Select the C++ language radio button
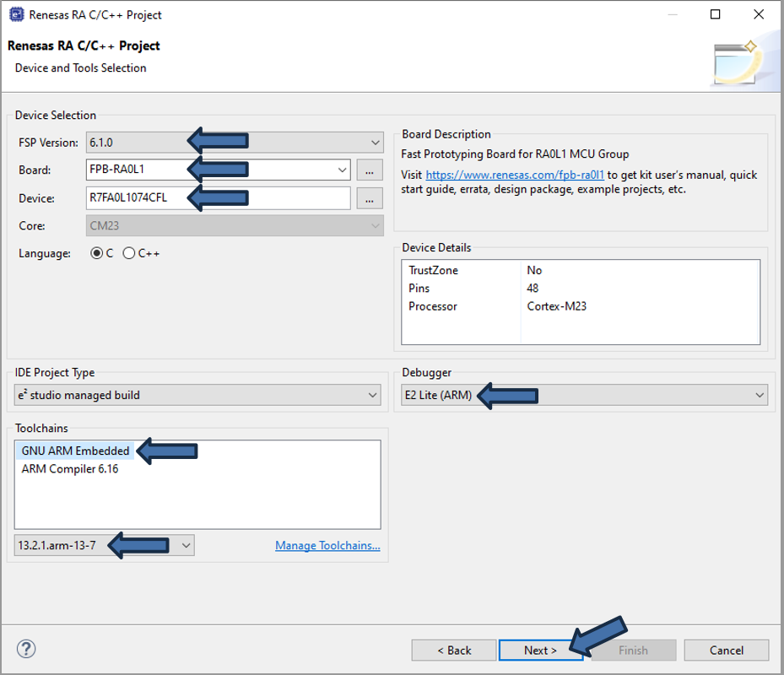Image resolution: width=784 pixels, height=675 pixels. click(x=128, y=253)
